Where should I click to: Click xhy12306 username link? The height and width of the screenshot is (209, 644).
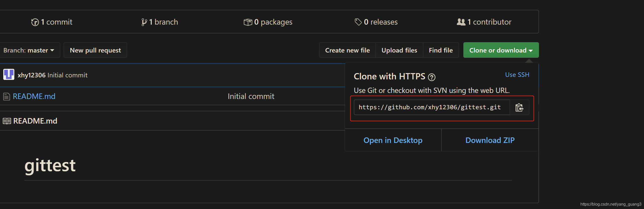(31, 75)
